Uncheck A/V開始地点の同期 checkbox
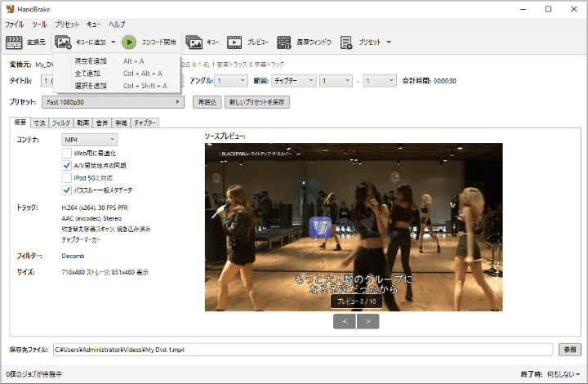Viewport: 588px width, 384px height. tap(67, 165)
